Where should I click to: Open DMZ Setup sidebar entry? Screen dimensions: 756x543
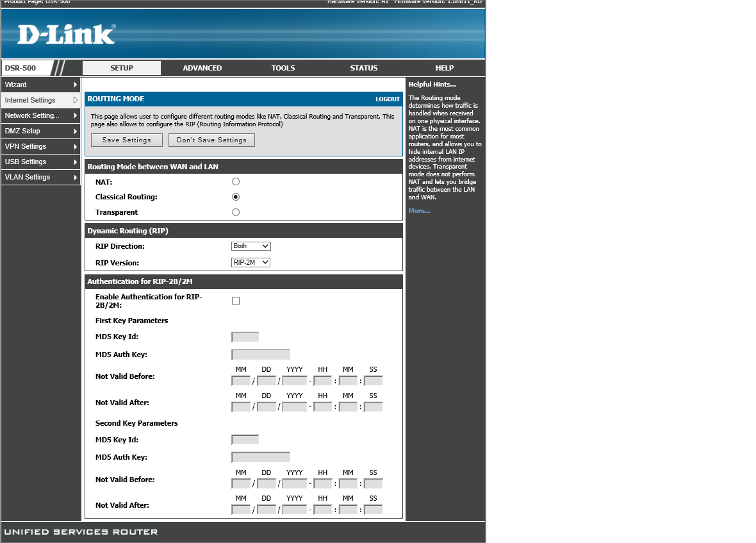coord(22,131)
